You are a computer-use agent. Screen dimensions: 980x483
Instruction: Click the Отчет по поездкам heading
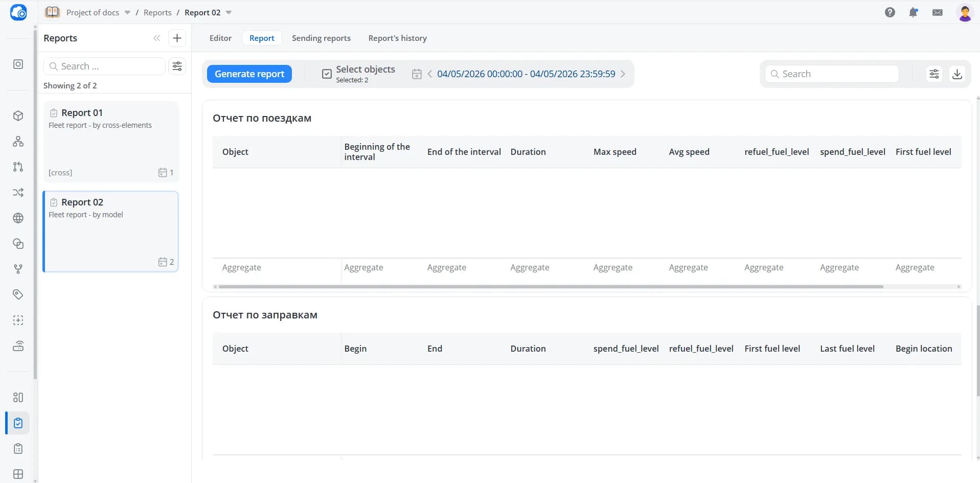262,118
